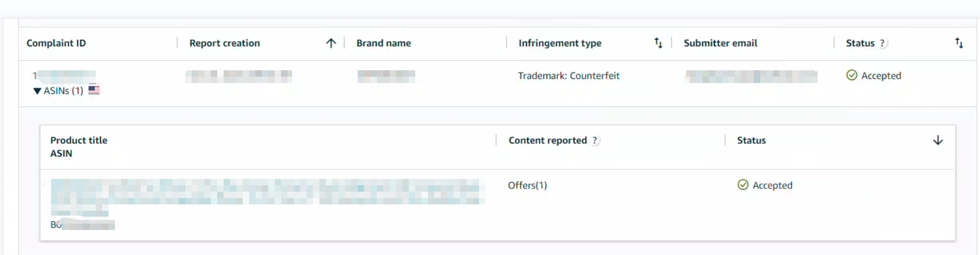980x255 pixels.
Task: Click sort arrows beside top Status column
Action: (x=959, y=43)
